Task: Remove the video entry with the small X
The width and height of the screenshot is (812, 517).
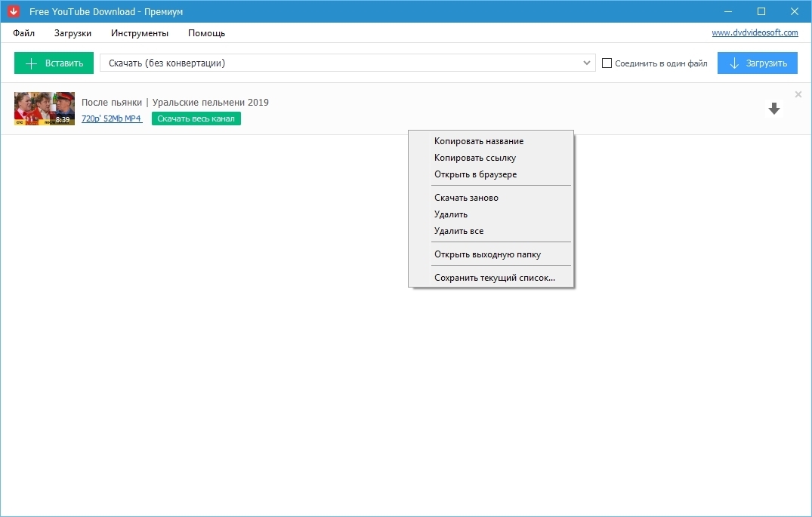Action: pos(798,94)
